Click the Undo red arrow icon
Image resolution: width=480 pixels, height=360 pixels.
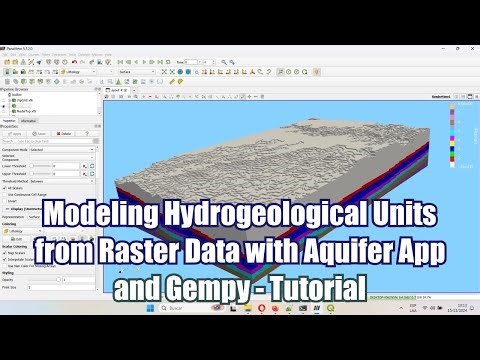pyautogui.click(x=74, y=62)
